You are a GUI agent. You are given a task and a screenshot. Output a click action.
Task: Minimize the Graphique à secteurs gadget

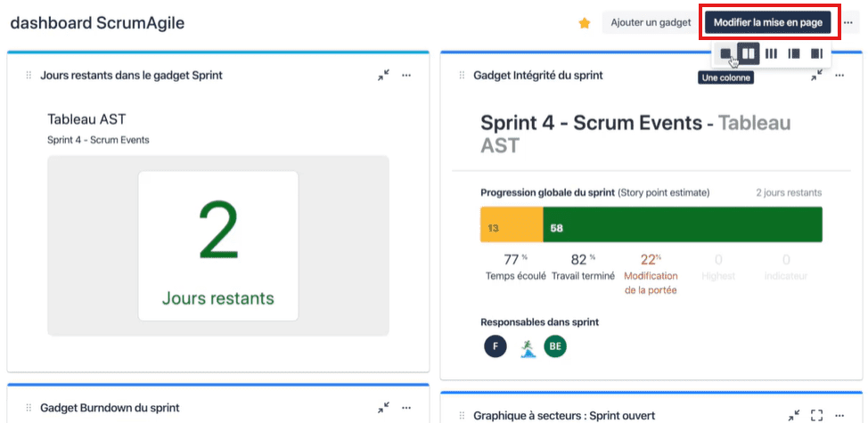(x=794, y=415)
